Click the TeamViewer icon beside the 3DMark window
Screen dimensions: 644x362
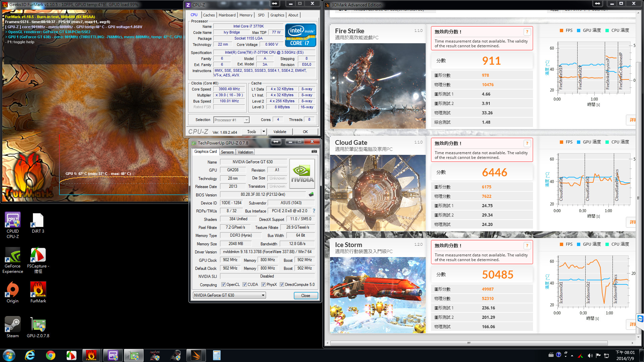tap(640, 319)
